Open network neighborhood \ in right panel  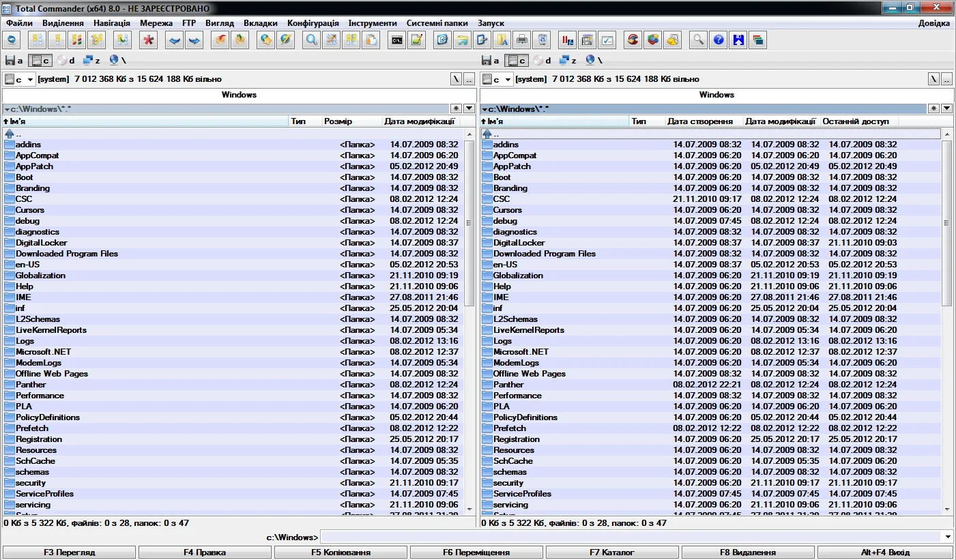click(594, 61)
